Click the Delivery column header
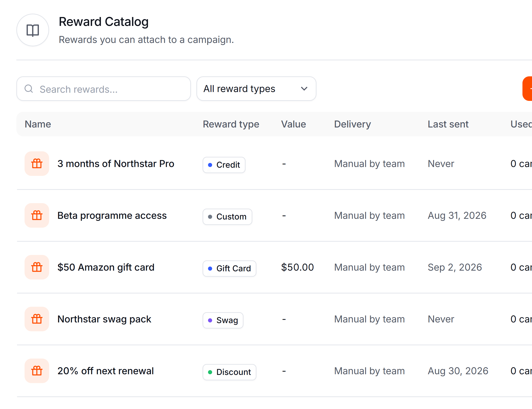 (x=352, y=124)
